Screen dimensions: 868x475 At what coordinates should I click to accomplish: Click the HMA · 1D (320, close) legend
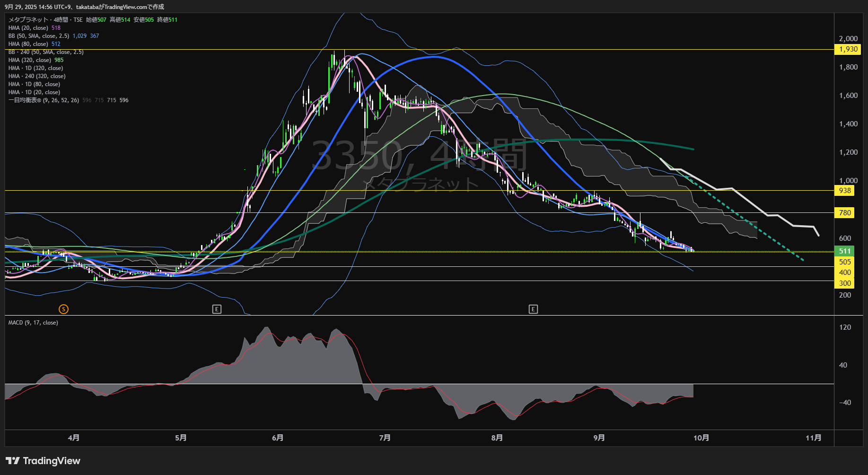[x=35, y=68]
